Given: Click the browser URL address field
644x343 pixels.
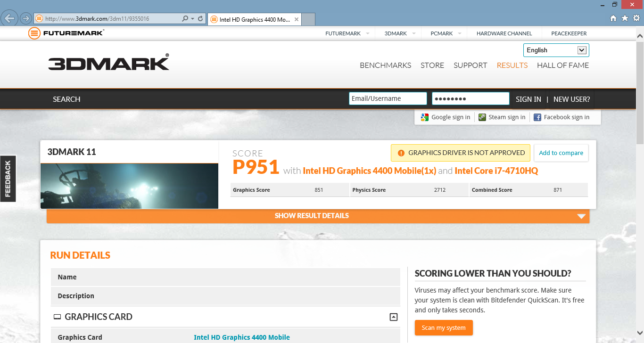Looking at the screenshot, I should 107,19.
